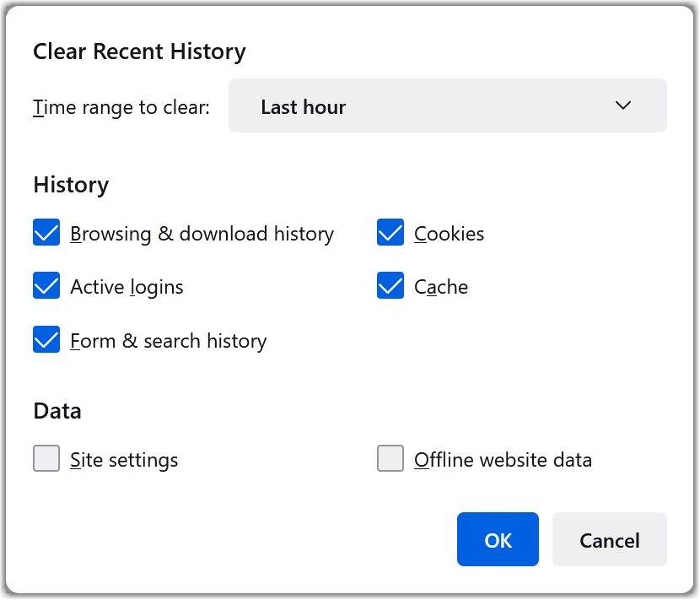Click the Cache label text
700x600 pixels.
pos(440,286)
